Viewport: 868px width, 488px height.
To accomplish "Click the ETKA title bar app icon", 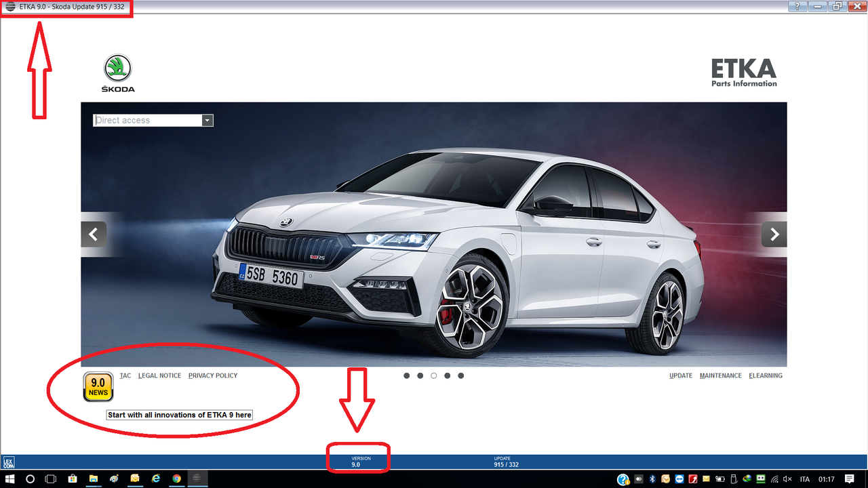I will click(10, 7).
